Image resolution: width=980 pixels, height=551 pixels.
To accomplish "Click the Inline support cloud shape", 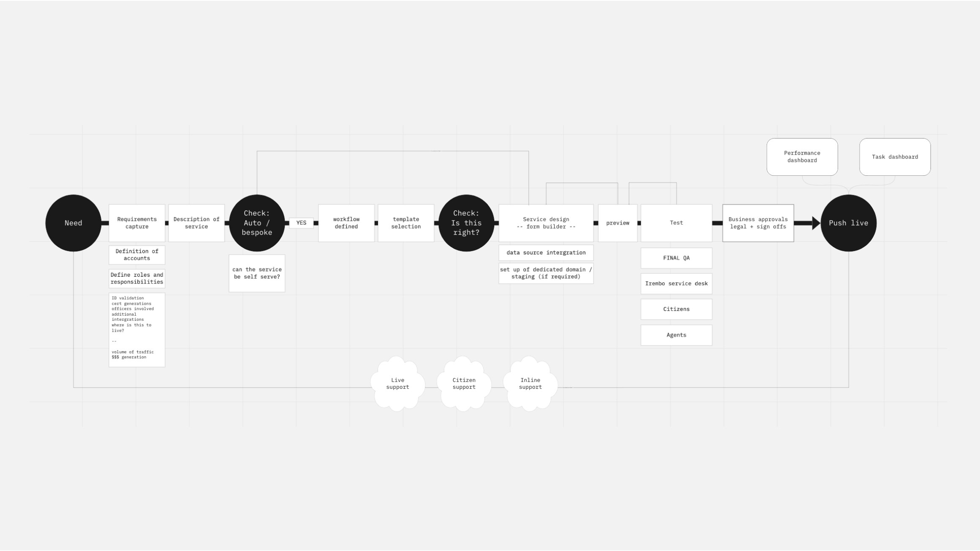I will (531, 382).
